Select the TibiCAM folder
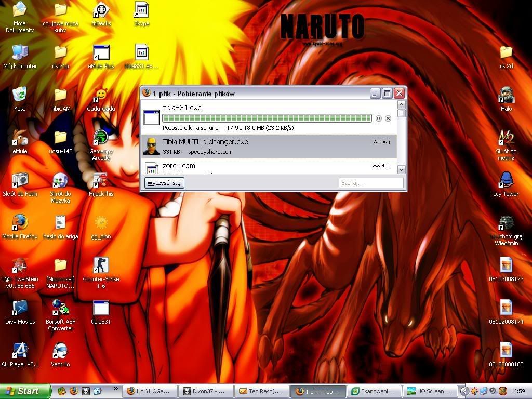Image resolution: width=532 pixels, height=399 pixels. (x=60, y=99)
